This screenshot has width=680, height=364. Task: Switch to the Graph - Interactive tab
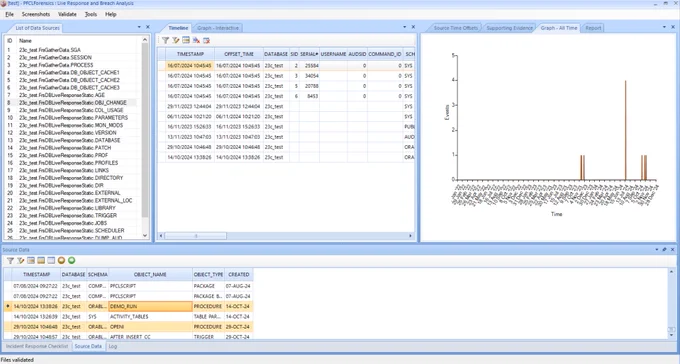pyautogui.click(x=218, y=28)
